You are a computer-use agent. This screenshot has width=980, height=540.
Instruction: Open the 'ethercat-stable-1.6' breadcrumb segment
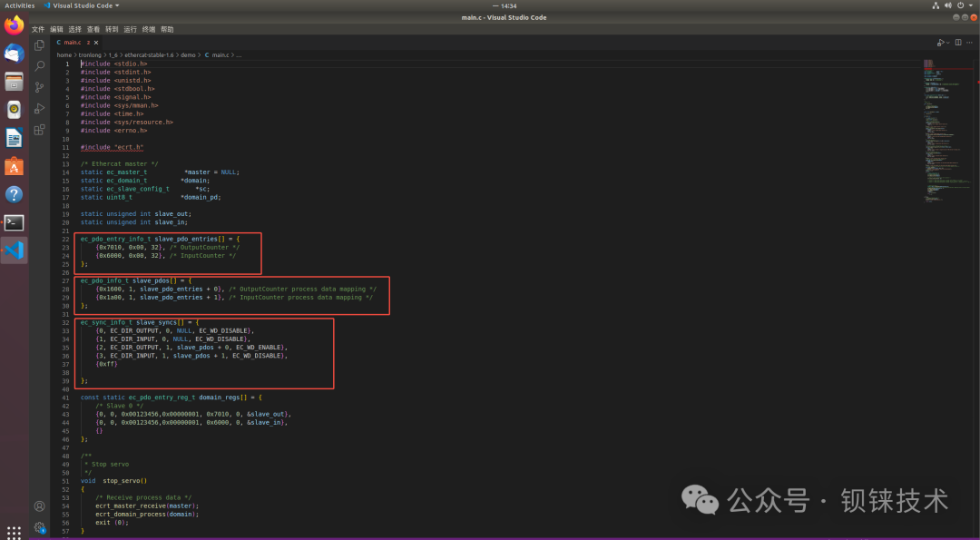[149, 55]
